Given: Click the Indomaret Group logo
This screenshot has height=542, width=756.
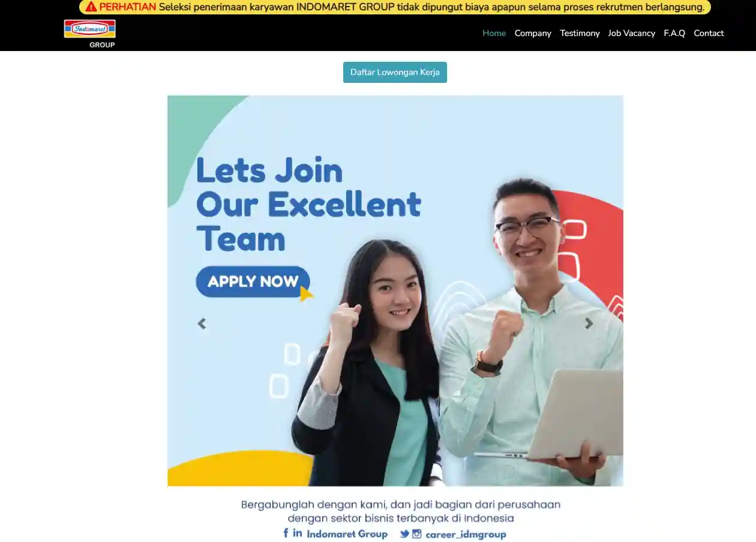Looking at the screenshot, I should point(90,34).
